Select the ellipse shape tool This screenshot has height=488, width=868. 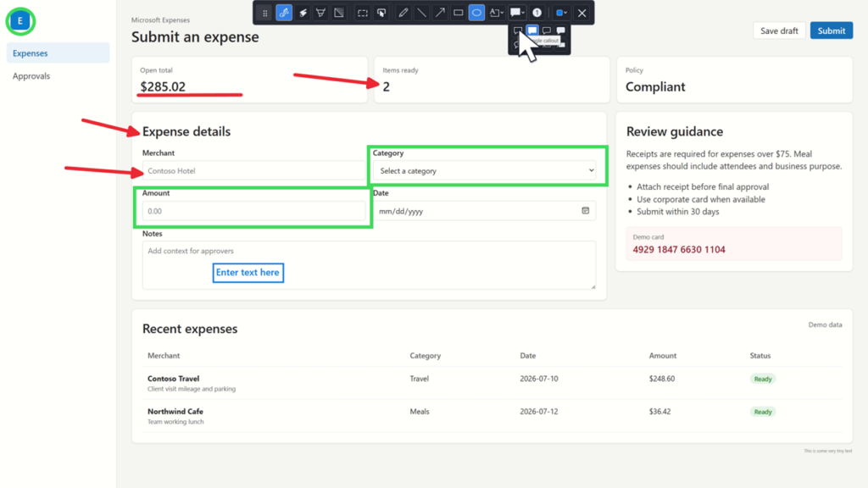coord(476,13)
